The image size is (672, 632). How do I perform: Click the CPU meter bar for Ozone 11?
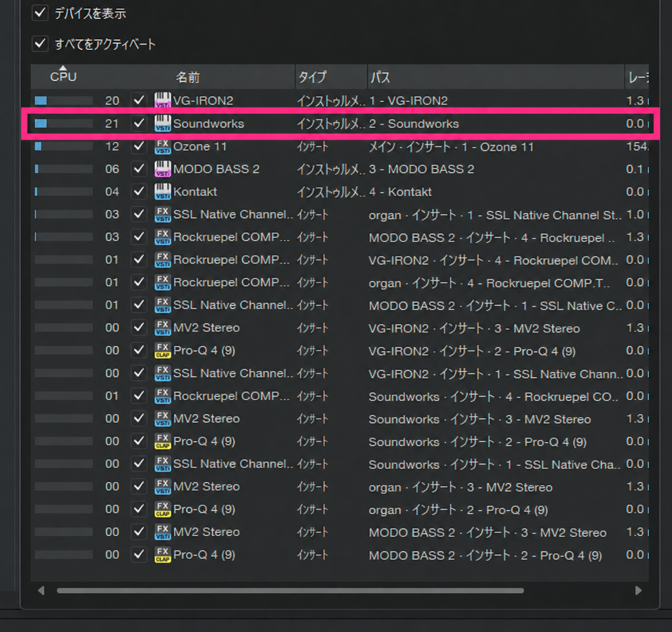[x=63, y=146]
